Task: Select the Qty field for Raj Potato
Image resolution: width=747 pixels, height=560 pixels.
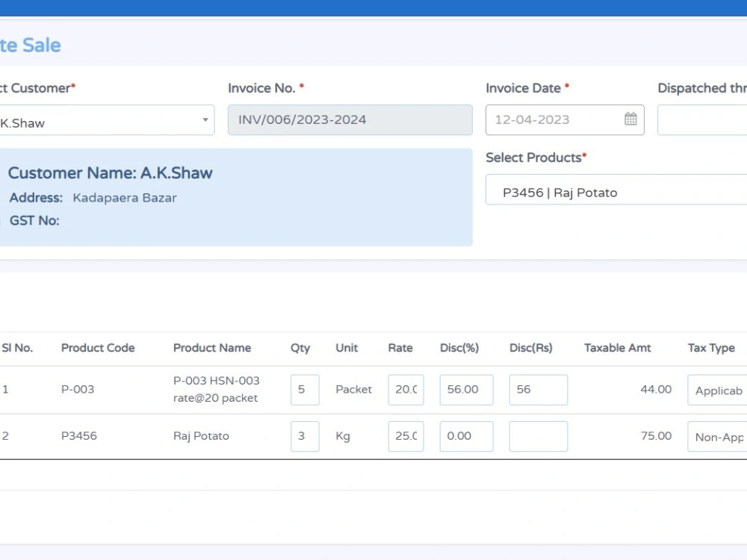Action: 305,436
